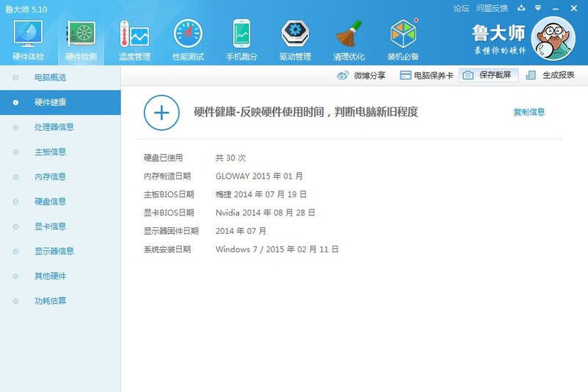The width and height of the screenshot is (588, 392).
Task: Click the camera icon for 保存截屏
Action: pyautogui.click(x=467, y=76)
